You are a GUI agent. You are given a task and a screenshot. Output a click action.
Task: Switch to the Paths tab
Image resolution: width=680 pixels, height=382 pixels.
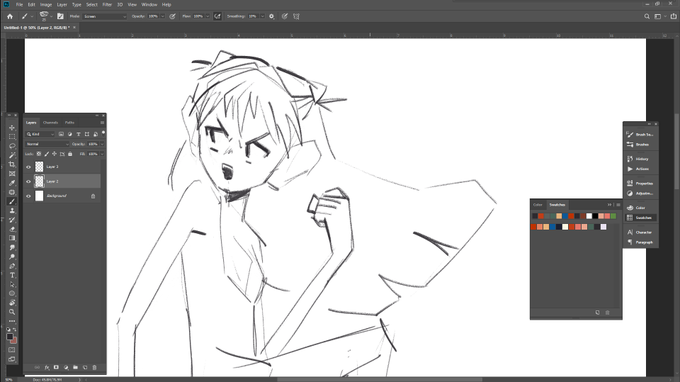pyautogui.click(x=69, y=123)
